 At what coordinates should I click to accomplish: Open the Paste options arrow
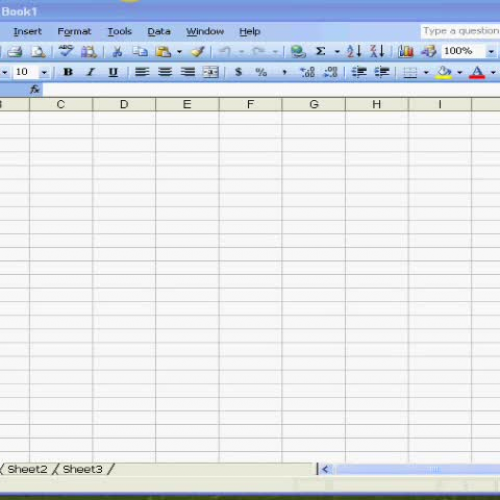(x=179, y=52)
